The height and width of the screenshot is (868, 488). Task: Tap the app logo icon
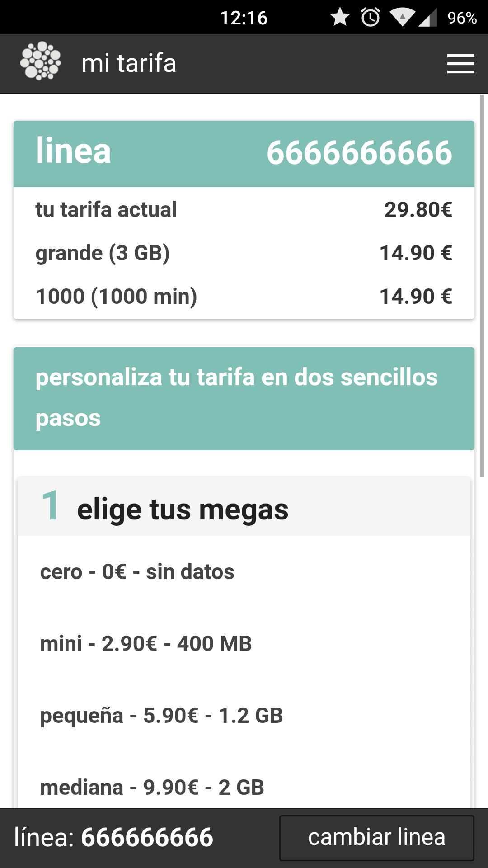pyautogui.click(x=41, y=61)
